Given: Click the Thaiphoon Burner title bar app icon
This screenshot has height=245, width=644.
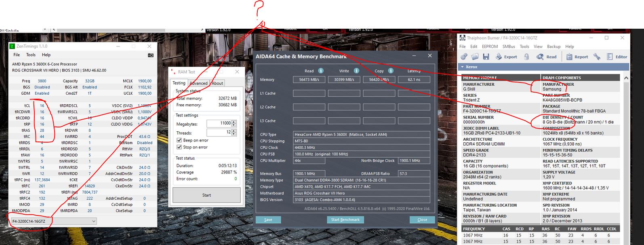Looking at the screenshot, I should (x=462, y=38).
